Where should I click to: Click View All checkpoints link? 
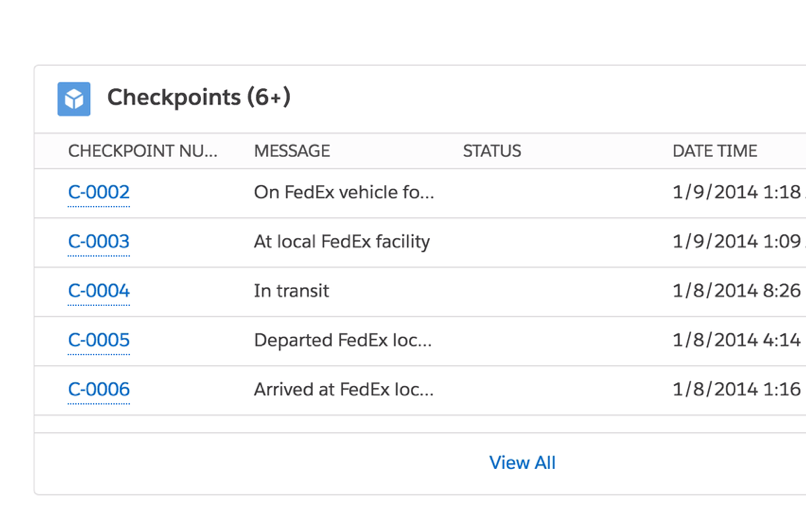pos(522,463)
